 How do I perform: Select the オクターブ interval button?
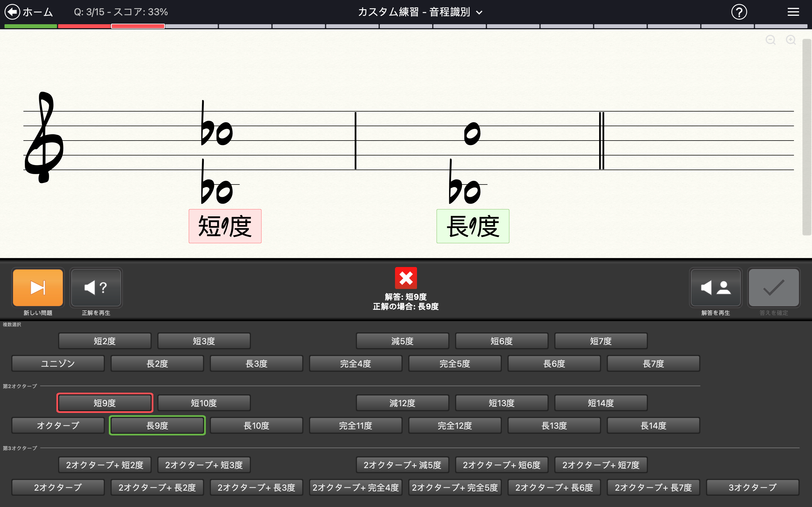click(x=58, y=426)
